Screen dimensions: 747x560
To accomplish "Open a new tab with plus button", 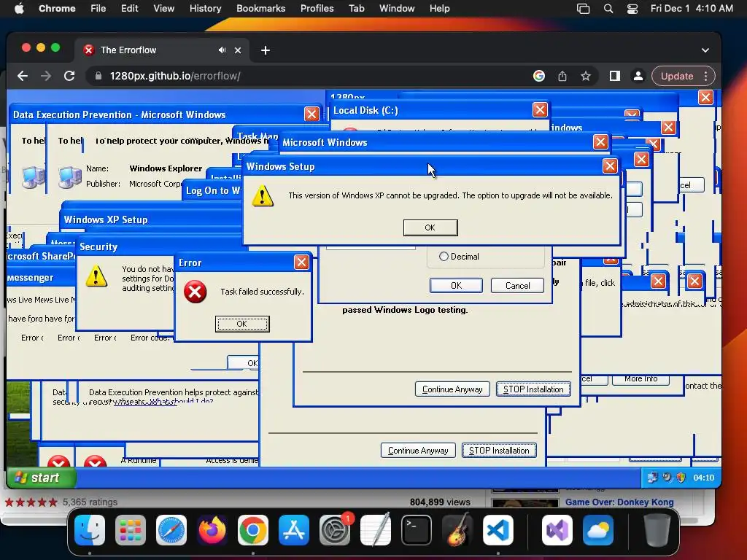I will tap(266, 50).
